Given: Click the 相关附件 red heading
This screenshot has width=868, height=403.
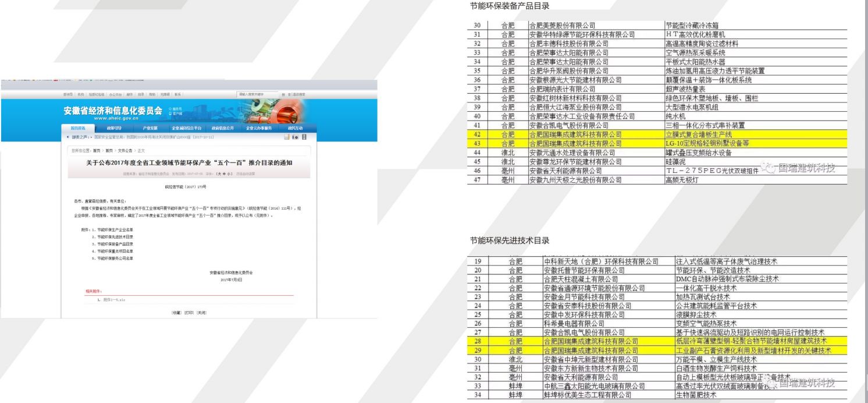Looking at the screenshot, I should coord(94,291).
